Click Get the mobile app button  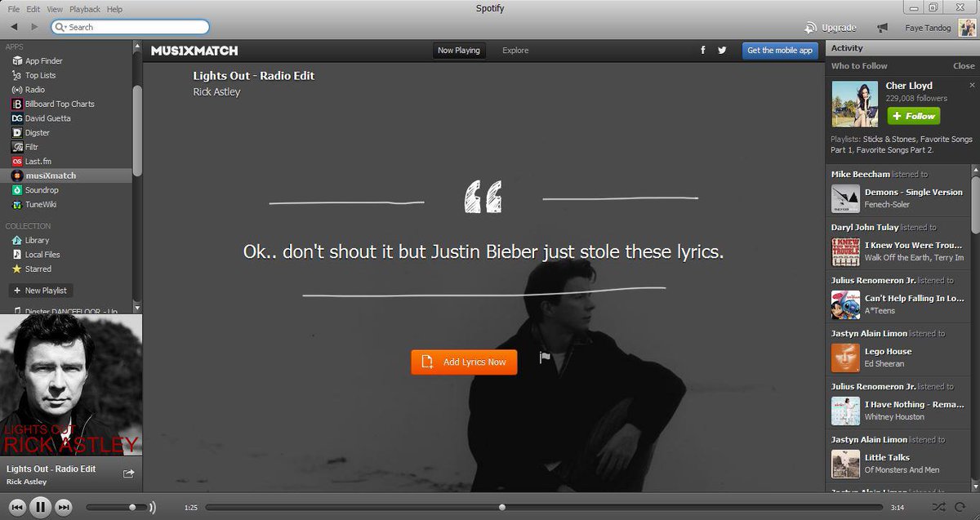click(781, 51)
